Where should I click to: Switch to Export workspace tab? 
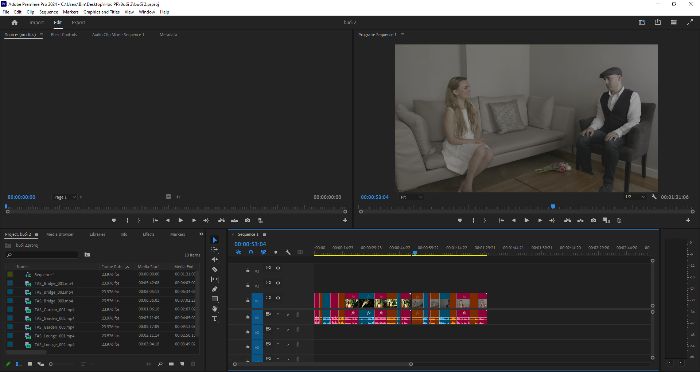79,22
